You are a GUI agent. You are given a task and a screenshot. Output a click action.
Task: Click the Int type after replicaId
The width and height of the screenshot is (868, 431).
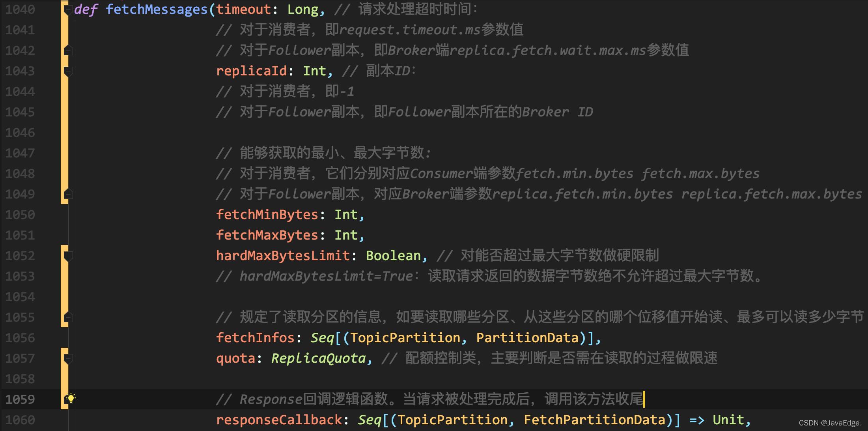click(x=314, y=71)
